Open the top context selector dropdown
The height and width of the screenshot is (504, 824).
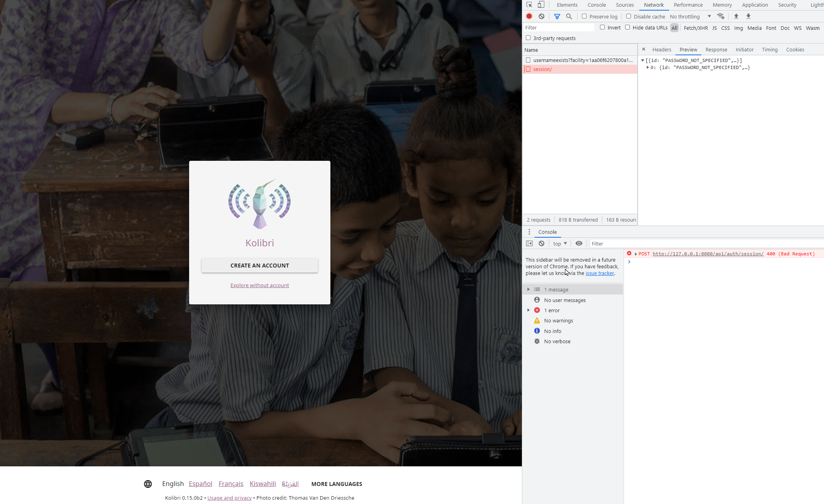[560, 244]
